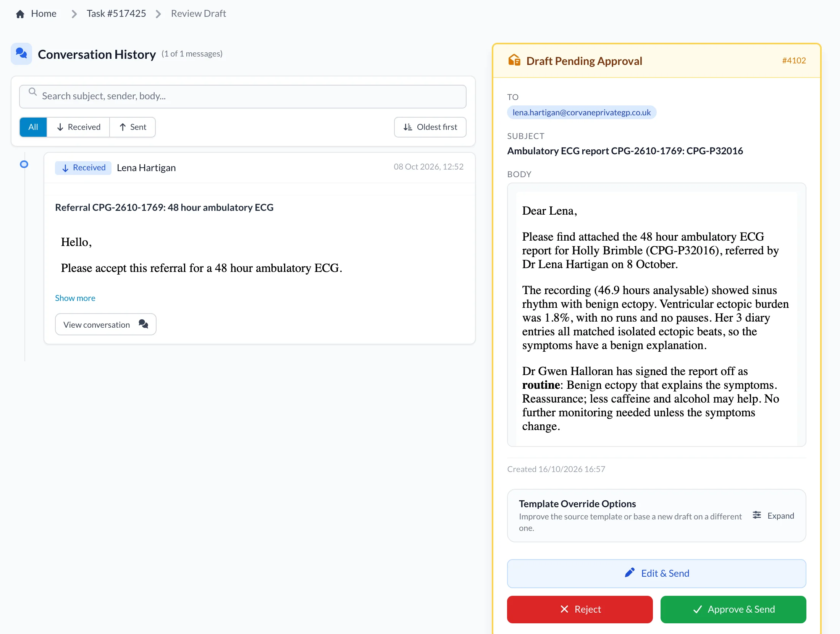This screenshot has height=634, width=840.
Task: Approve & Send the draft
Action: (x=733, y=609)
